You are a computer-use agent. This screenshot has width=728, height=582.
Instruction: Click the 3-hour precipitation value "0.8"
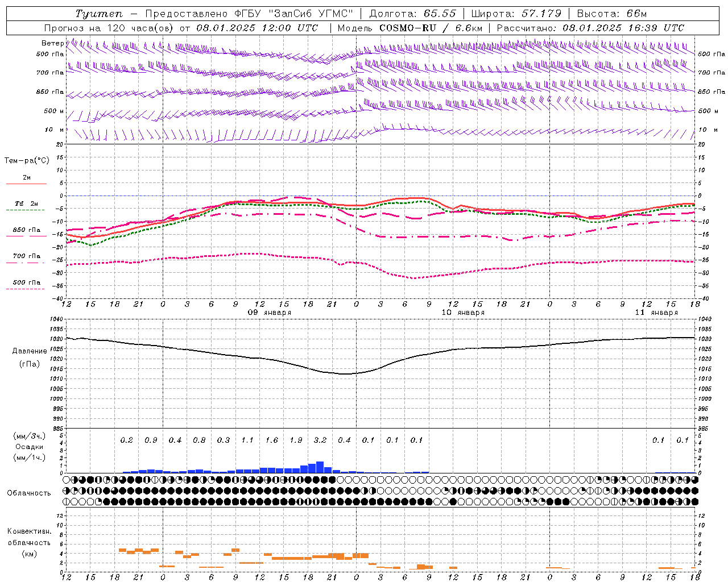[x=199, y=440]
